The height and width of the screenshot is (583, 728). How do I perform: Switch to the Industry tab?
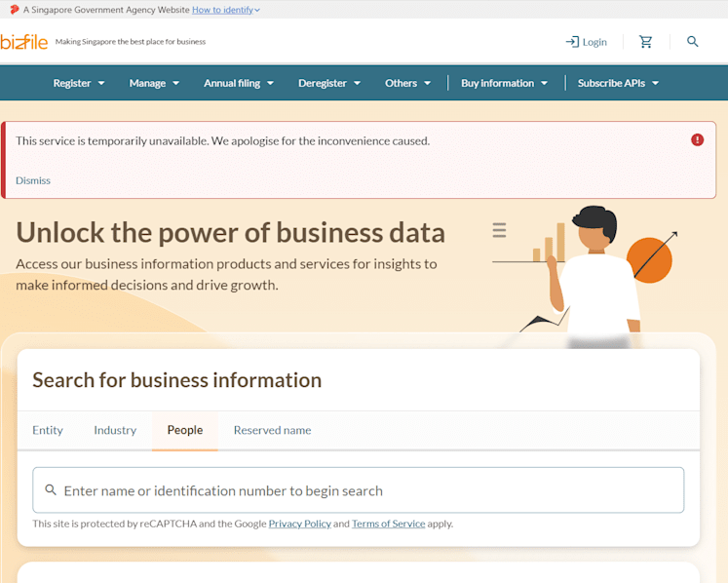click(x=115, y=430)
